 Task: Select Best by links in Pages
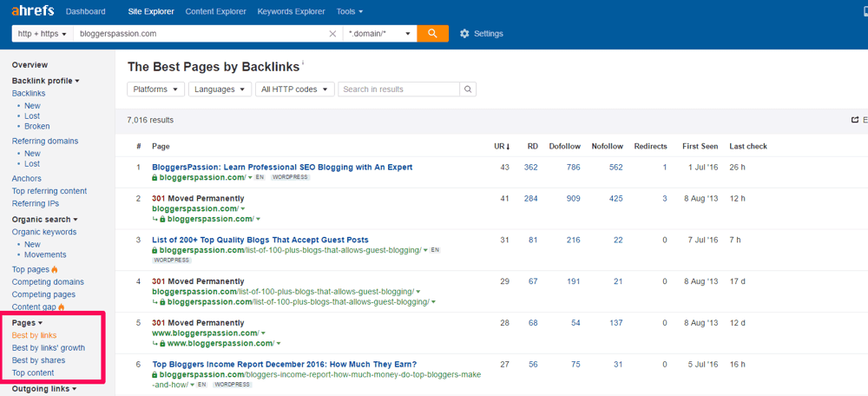click(34, 335)
